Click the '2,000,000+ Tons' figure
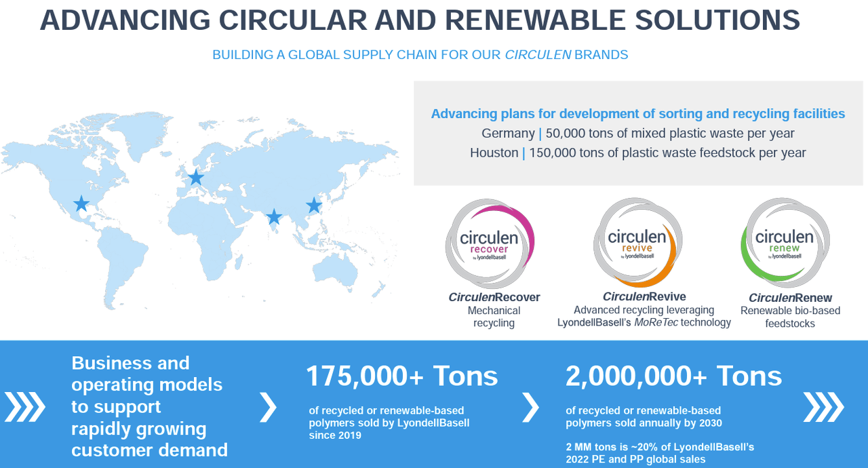868x468 pixels. tap(674, 376)
